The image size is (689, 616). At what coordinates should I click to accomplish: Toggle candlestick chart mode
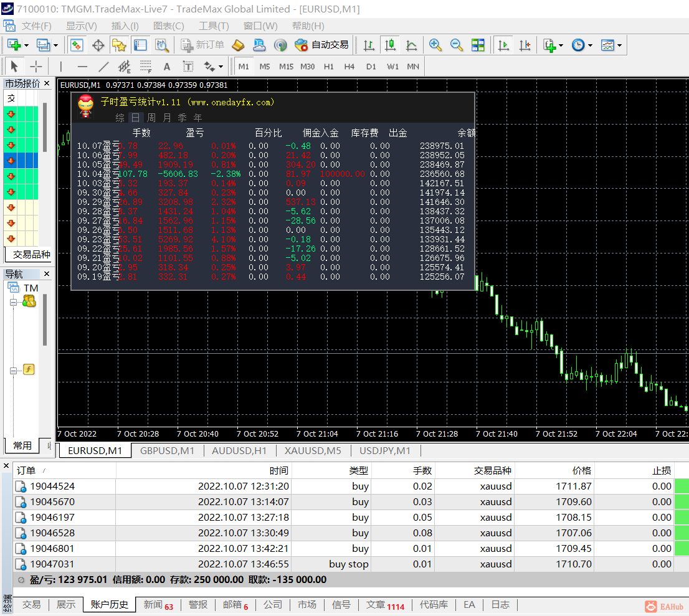tap(390, 45)
